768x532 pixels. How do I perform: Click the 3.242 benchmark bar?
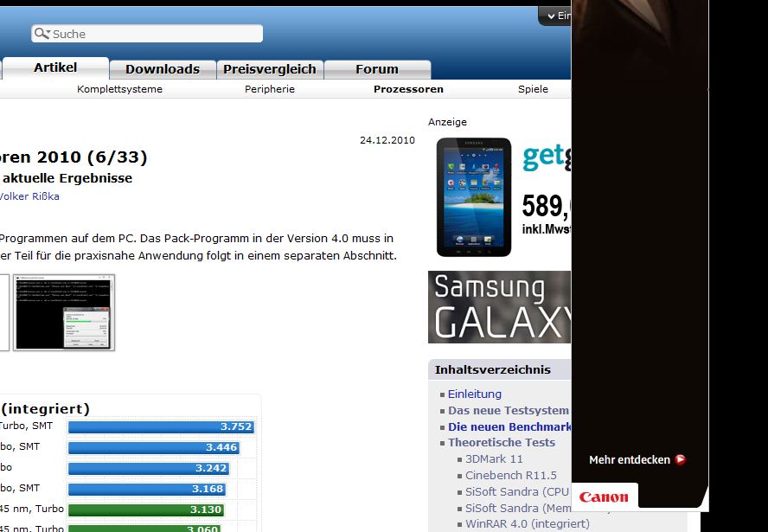point(149,468)
